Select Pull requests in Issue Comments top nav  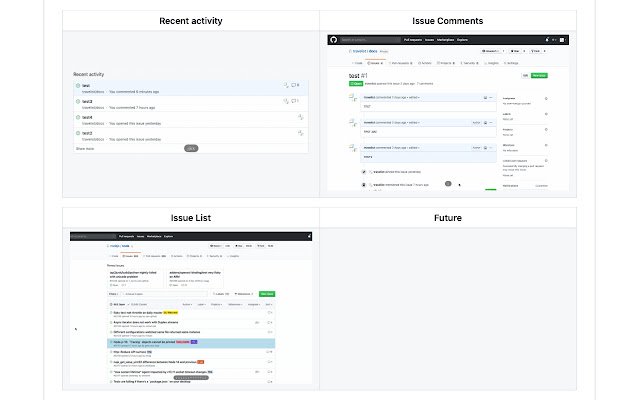point(413,40)
